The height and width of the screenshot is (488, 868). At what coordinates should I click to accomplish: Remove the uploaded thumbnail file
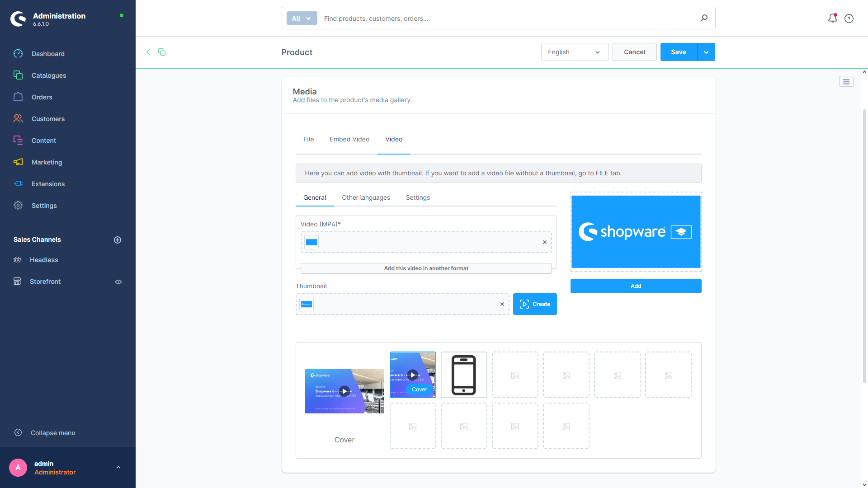[x=502, y=304]
